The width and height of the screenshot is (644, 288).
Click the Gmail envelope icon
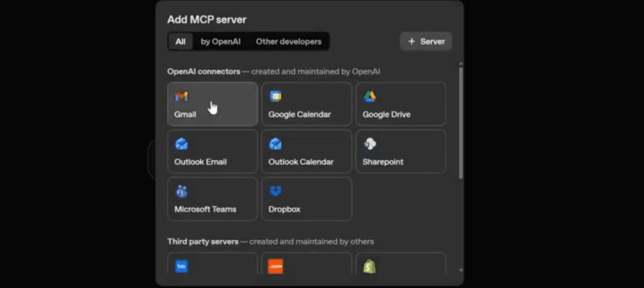(x=182, y=96)
